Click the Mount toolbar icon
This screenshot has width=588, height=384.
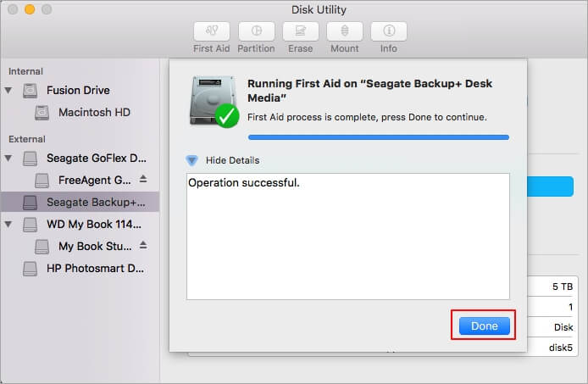coord(344,31)
